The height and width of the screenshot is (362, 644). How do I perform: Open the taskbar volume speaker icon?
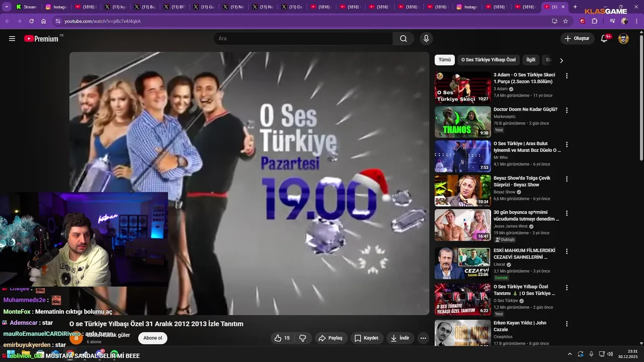(x=610, y=354)
